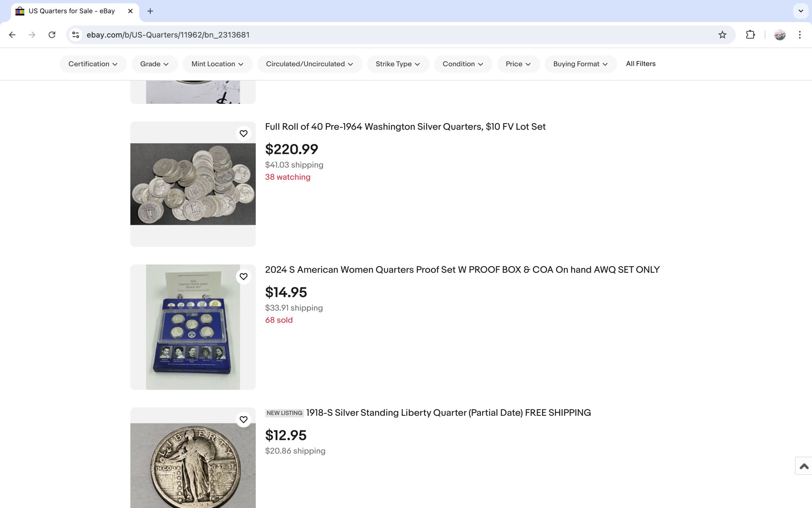This screenshot has width=812, height=508.
Task: Open the Chrome profile avatar
Action: coord(780,35)
